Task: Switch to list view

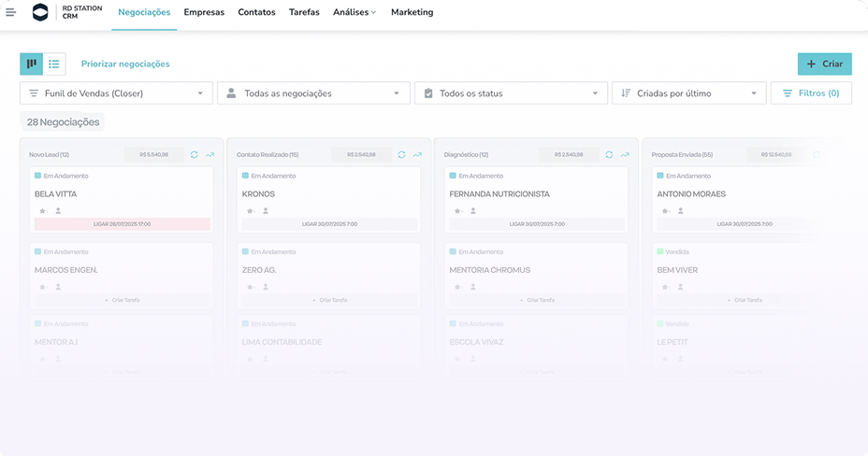Action: (x=54, y=64)
